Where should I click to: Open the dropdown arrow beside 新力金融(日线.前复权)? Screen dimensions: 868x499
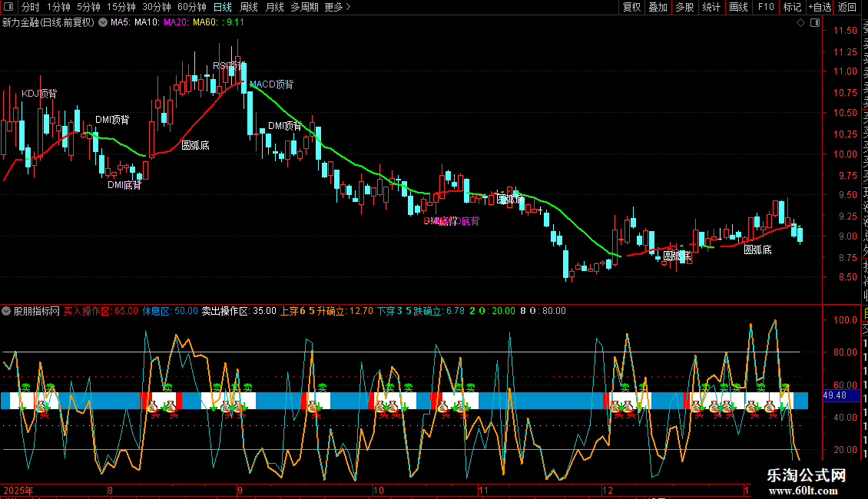click(x=103, y=23)
